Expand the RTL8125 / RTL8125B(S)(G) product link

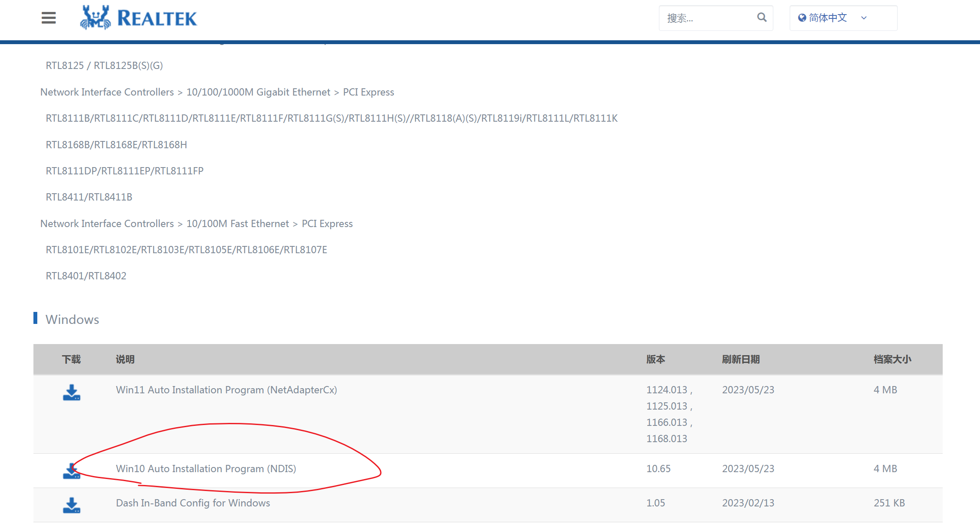pyautogui.click(x=104, y=65)
